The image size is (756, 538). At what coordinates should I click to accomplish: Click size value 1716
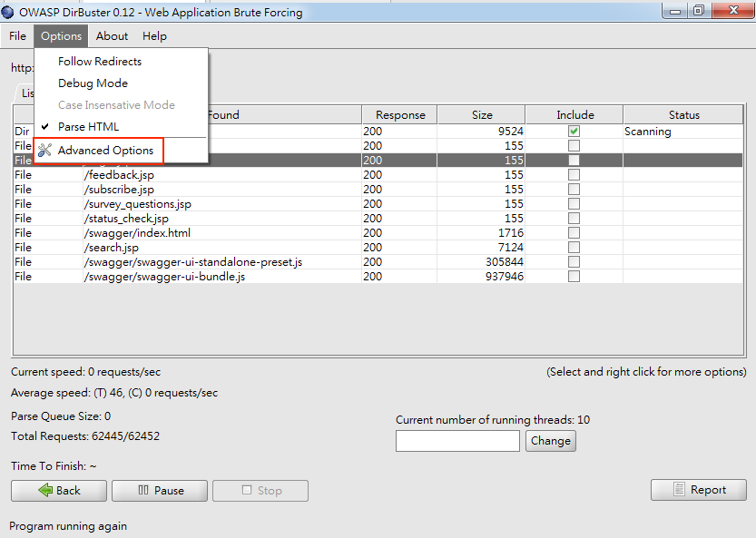tap(511, 232)
